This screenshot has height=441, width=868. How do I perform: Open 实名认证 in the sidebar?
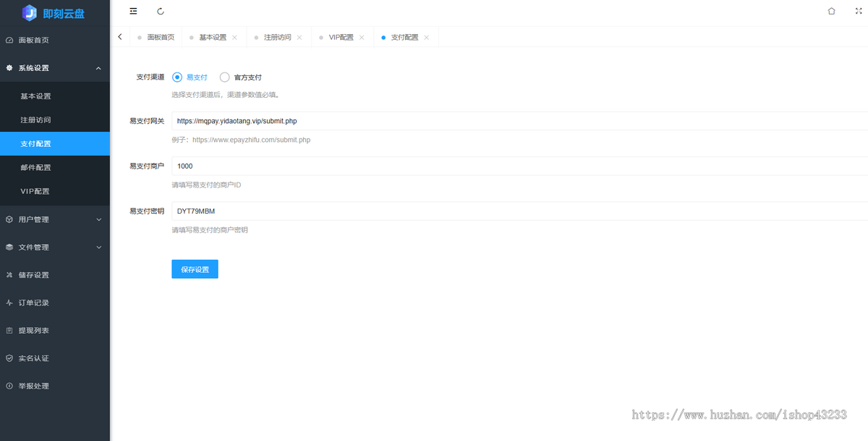(55, 358)
